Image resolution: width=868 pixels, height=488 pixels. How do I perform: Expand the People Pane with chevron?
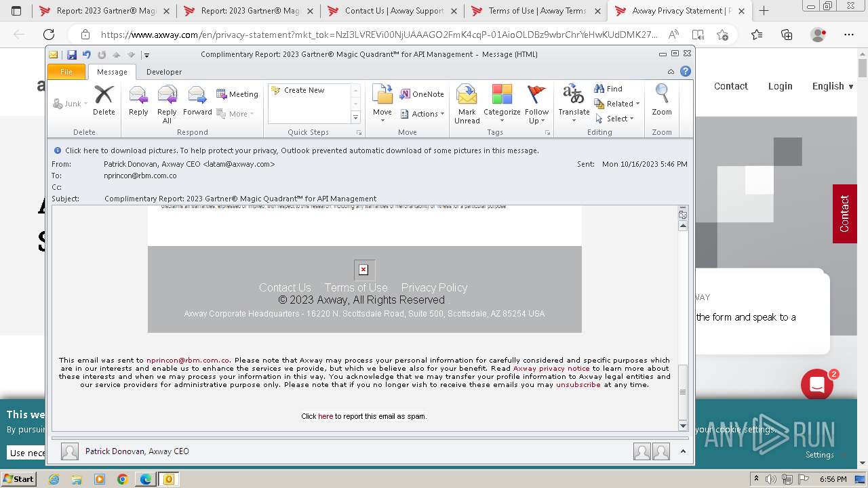(x=683, y=451)
